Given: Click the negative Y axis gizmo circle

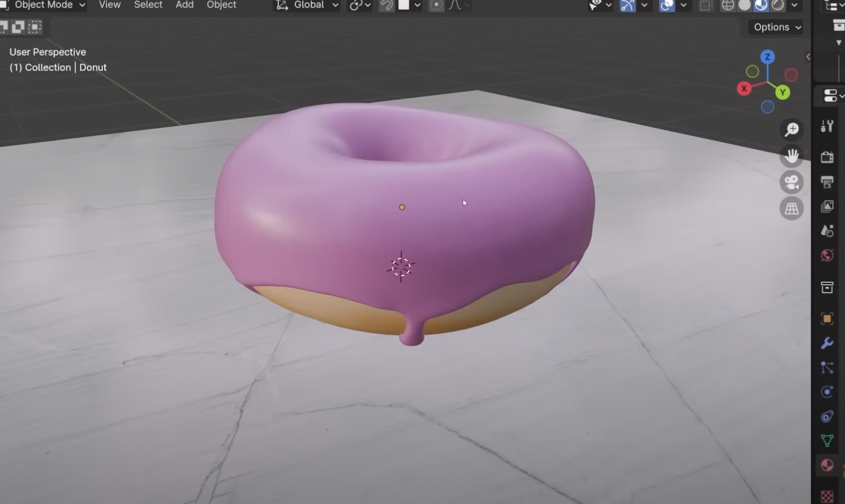Looking at the screenshot, I should [753, 71].
